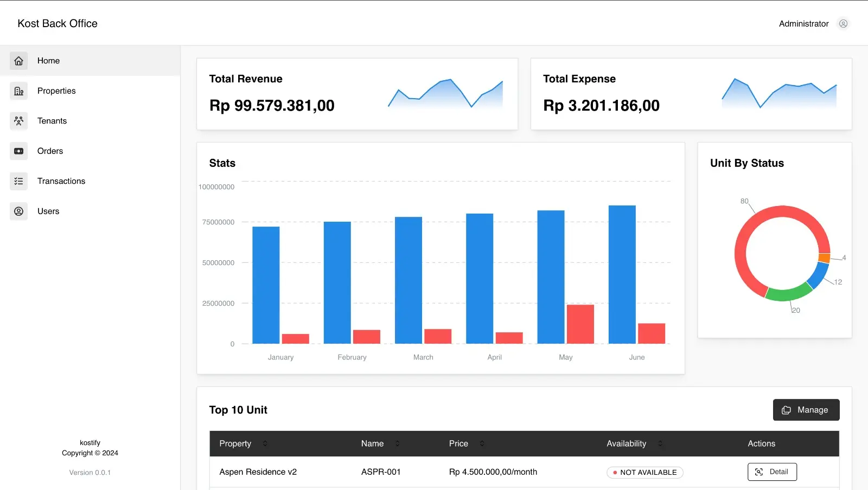Click the scan icon inside Detail button
This screenshot has width=868, height=490.
click(759, 472)
